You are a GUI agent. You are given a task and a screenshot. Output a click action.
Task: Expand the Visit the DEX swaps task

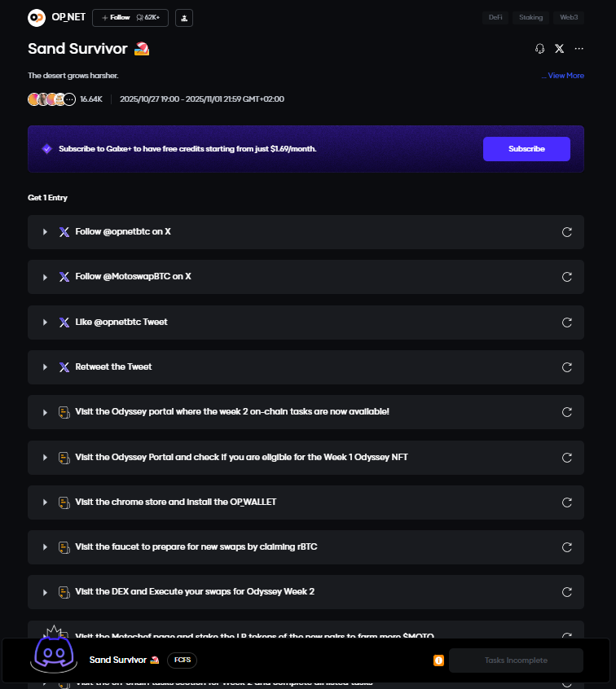[46, 592]
